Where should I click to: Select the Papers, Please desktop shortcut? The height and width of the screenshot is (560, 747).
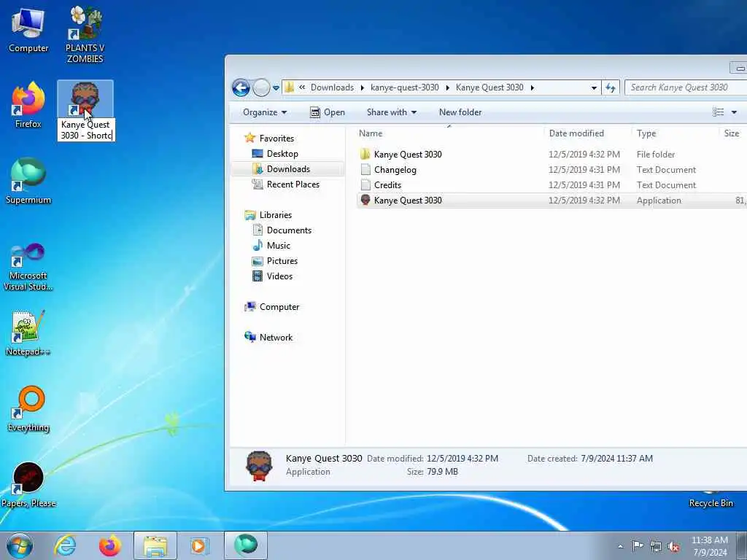click(x=28, y=485)
